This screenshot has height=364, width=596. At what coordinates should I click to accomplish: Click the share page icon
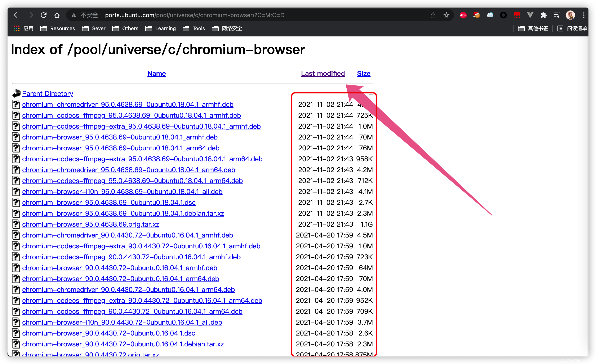click(433, 15)
